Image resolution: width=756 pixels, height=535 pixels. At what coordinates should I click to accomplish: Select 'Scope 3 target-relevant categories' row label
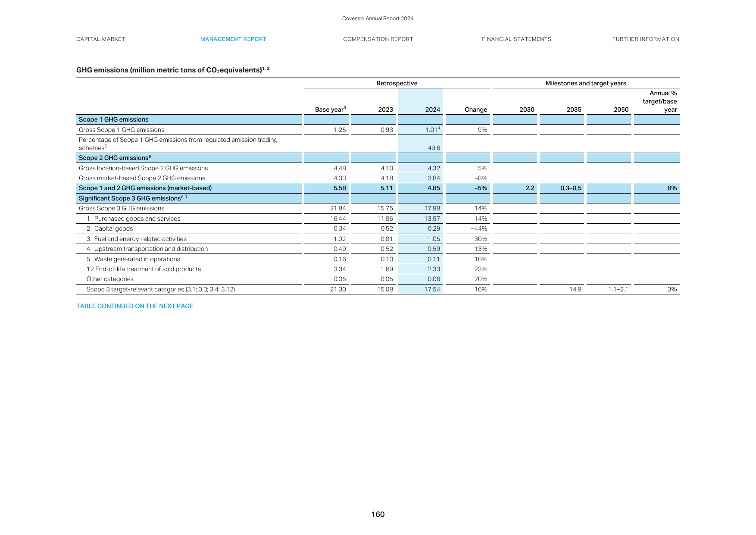[x=161, y=289]
